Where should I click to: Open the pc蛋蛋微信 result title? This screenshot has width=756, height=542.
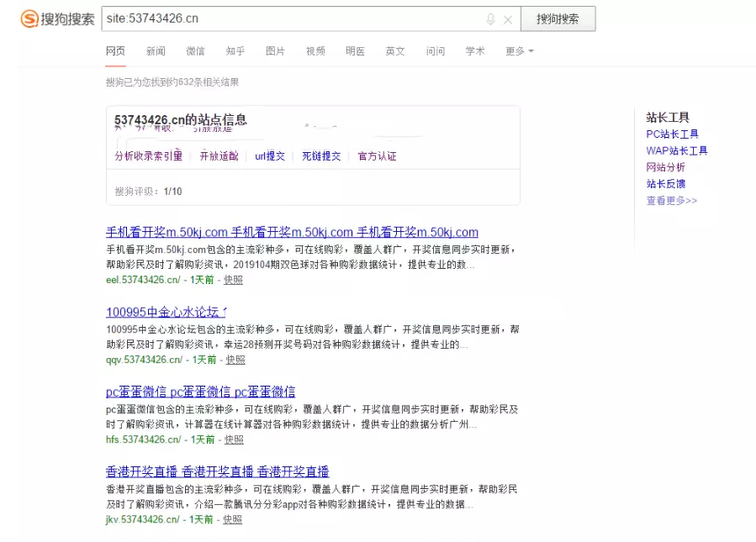201,392
